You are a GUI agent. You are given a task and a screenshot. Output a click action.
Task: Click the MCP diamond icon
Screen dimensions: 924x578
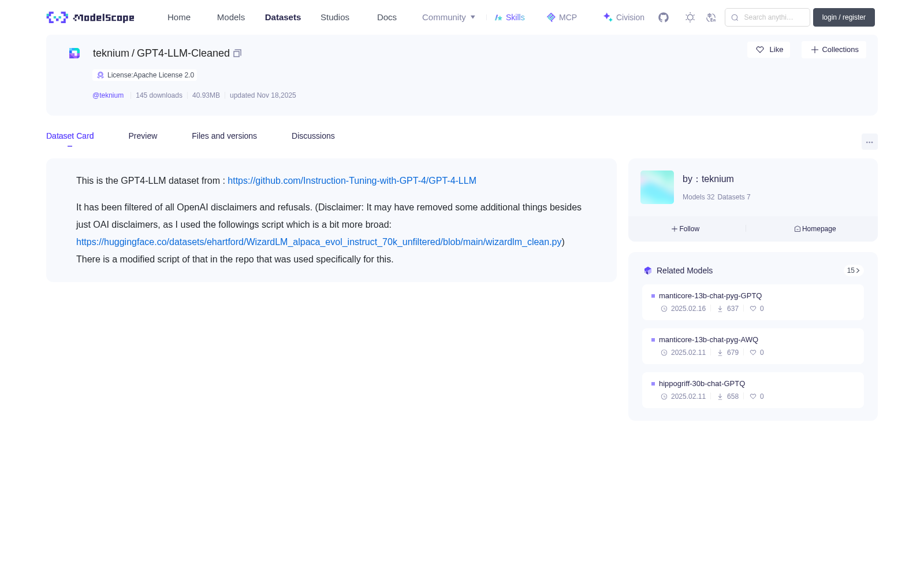pos(551,17)
